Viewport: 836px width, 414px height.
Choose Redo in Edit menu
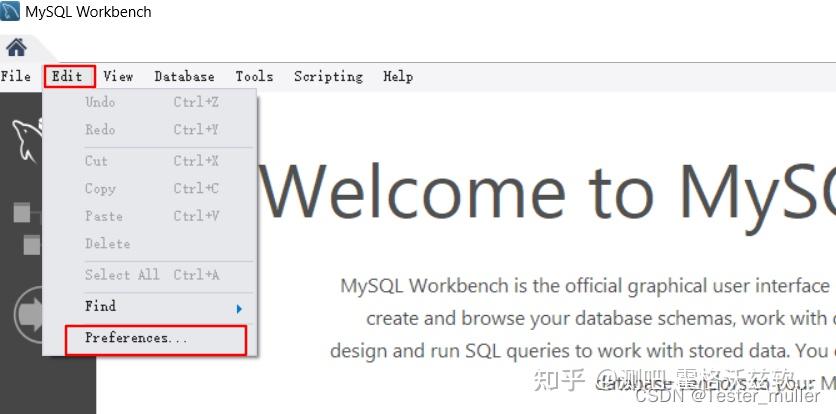(150, 130)
